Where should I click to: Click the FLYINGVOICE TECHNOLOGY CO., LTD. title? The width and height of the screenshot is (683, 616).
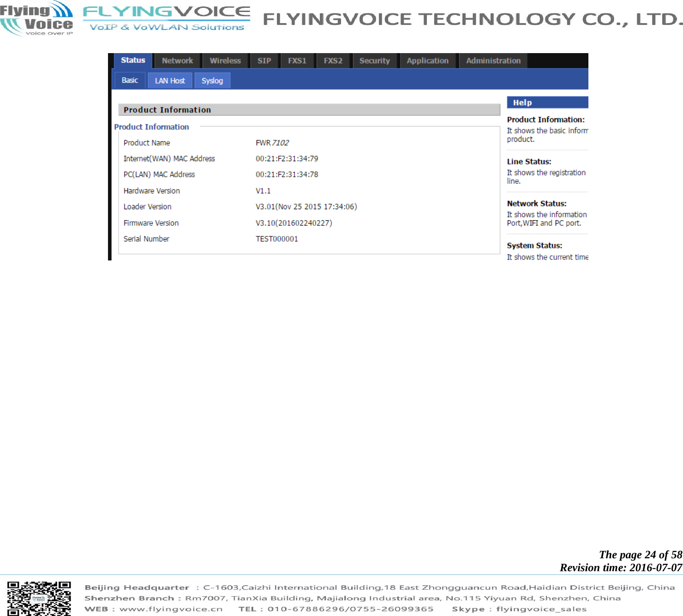[473, 19]
